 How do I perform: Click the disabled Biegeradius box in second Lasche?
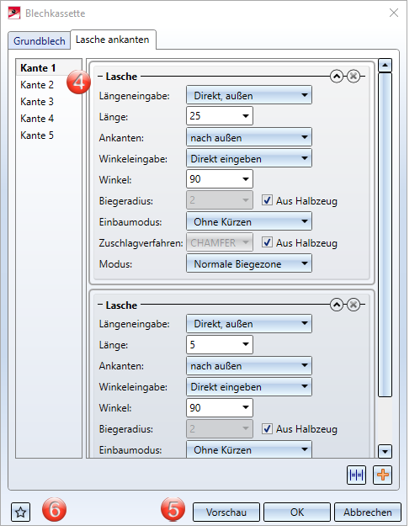(220, 428)
